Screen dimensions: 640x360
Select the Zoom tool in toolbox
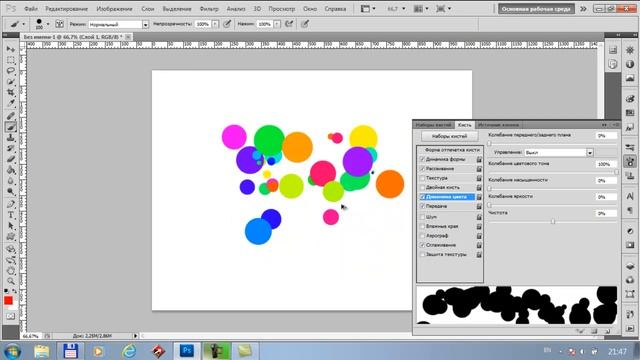[x=11, y=281]
